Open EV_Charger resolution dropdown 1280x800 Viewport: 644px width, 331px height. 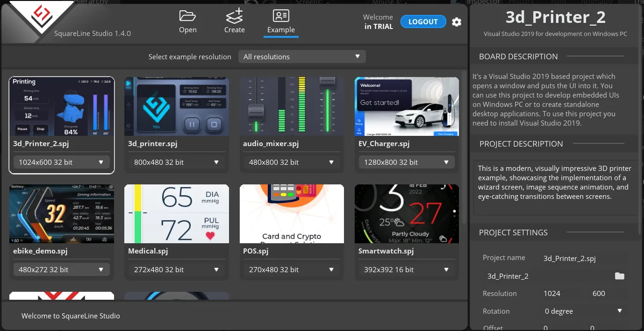[407, 162]
